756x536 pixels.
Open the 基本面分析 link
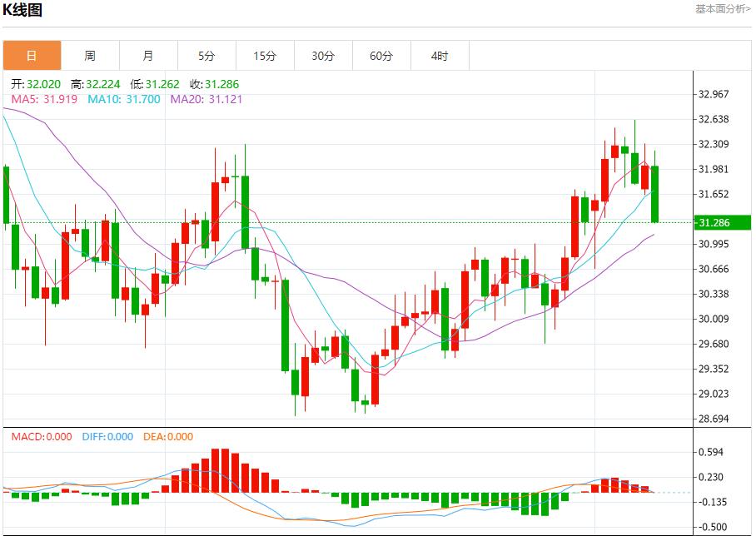pyautogui.click(x=723, y=9)
